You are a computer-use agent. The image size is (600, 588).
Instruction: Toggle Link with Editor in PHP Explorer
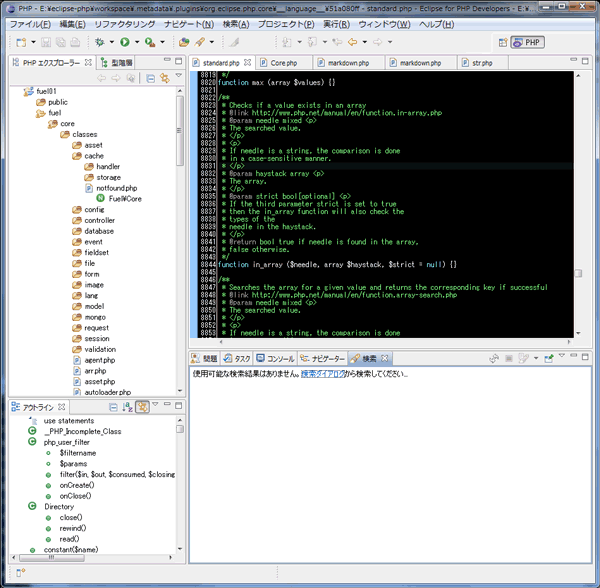coord(165,78)
